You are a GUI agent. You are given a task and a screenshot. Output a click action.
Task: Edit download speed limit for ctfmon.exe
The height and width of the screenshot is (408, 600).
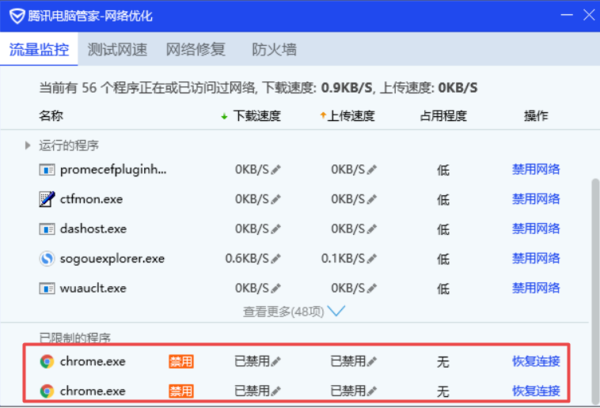pyautogui.click(x=276, y=199)
